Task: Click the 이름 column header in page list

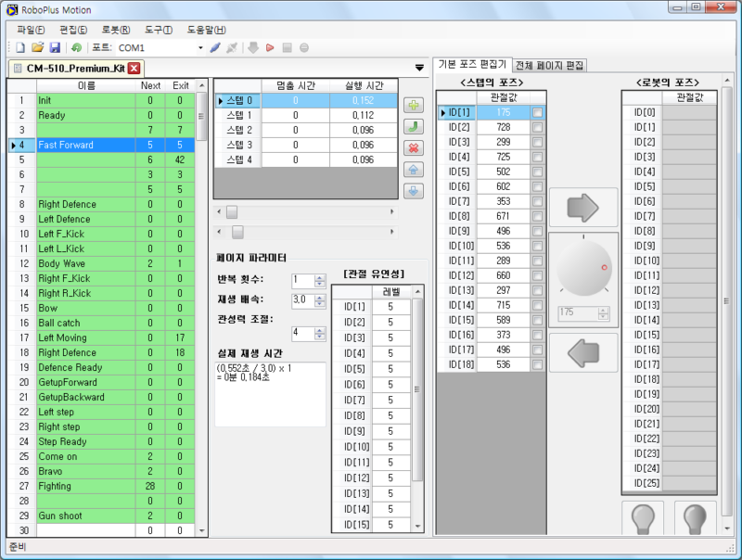Action: point(86,85)
